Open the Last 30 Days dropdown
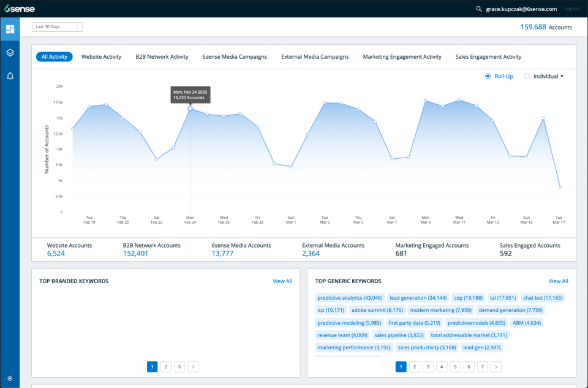 tap(57, 26)
